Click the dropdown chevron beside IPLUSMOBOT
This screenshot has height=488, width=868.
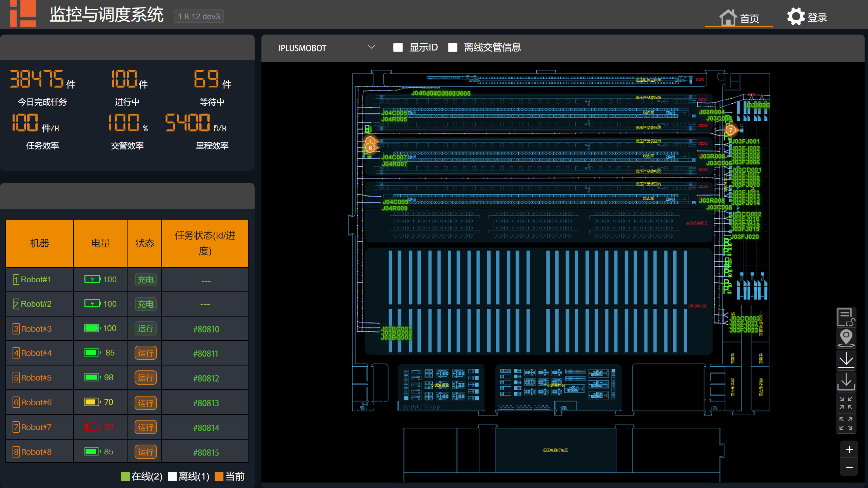[x=372, y=47]
